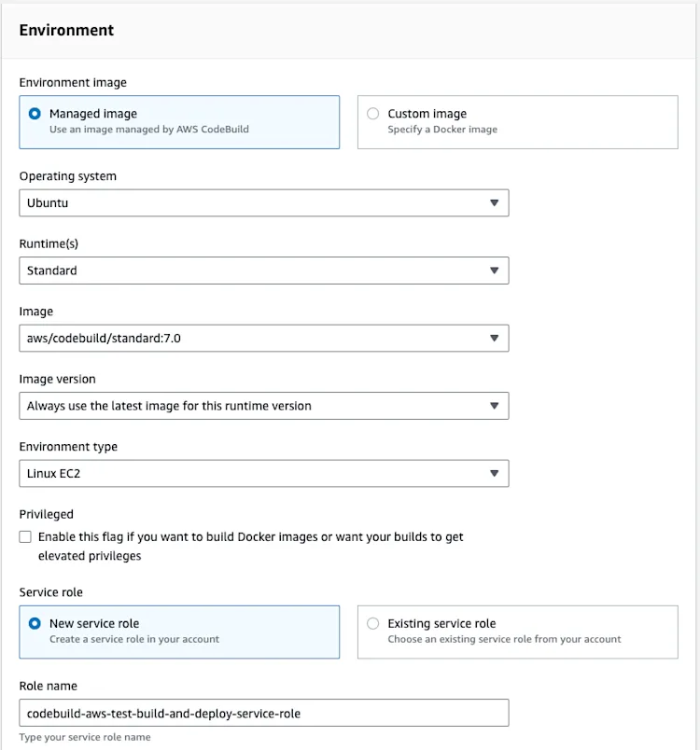Pick the Existing service role option
The width and height of the screenshot is (700, 750).
(x=373, y=623)
